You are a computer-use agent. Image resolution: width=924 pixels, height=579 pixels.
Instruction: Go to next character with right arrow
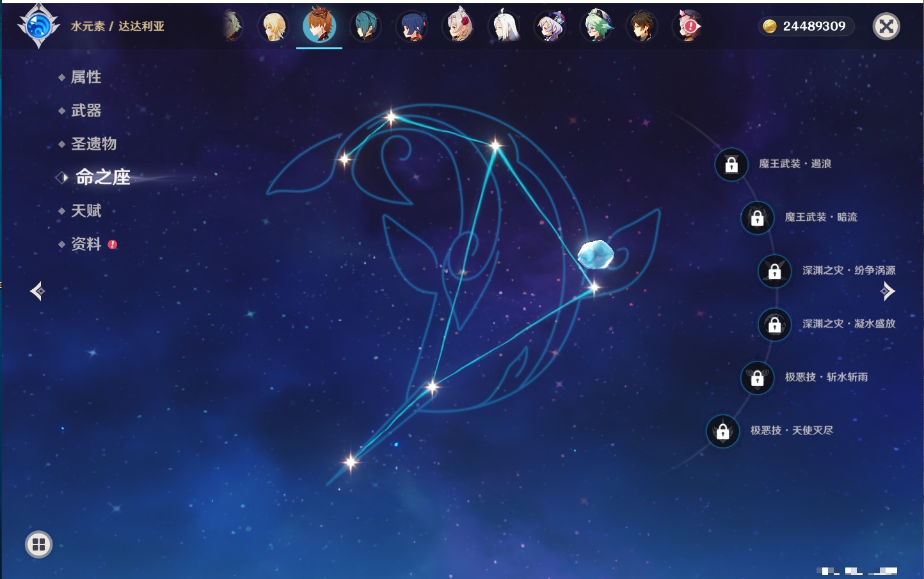click(x=888, y=291)
